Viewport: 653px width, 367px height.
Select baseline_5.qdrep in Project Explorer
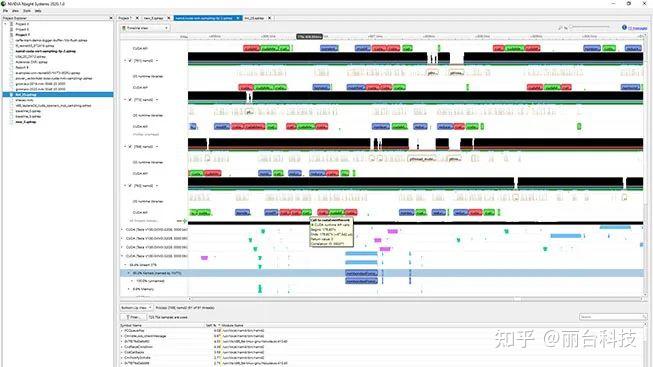[28, 111]
